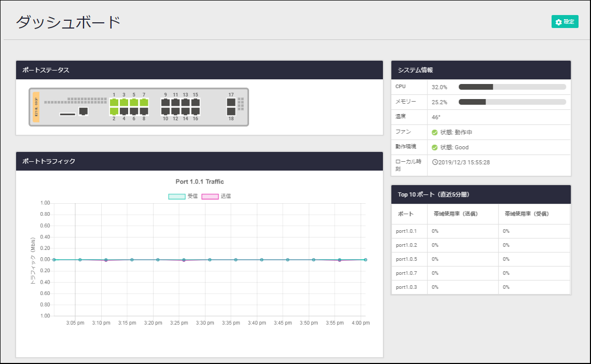The height and width of the screenshot is (364, 591).
Task: Toggle the 受信 (receive) legend swatch
Action: coord(176,197)
